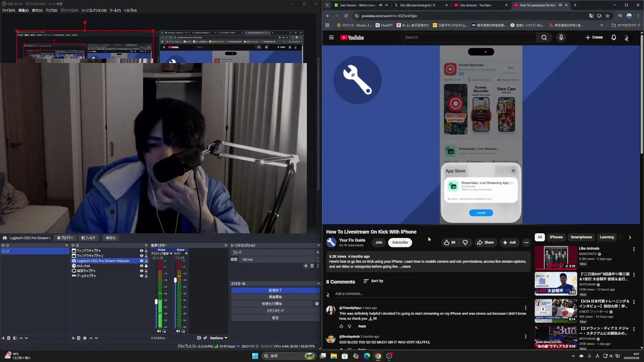
Task: Show more topic chips with right chevron
Action: tap(629, 237)
